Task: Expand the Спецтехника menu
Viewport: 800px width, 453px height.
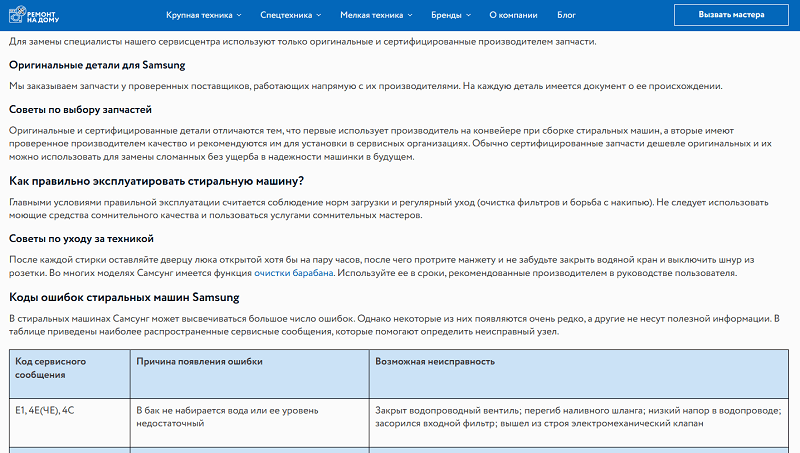Action: click(x=290, y=15)
